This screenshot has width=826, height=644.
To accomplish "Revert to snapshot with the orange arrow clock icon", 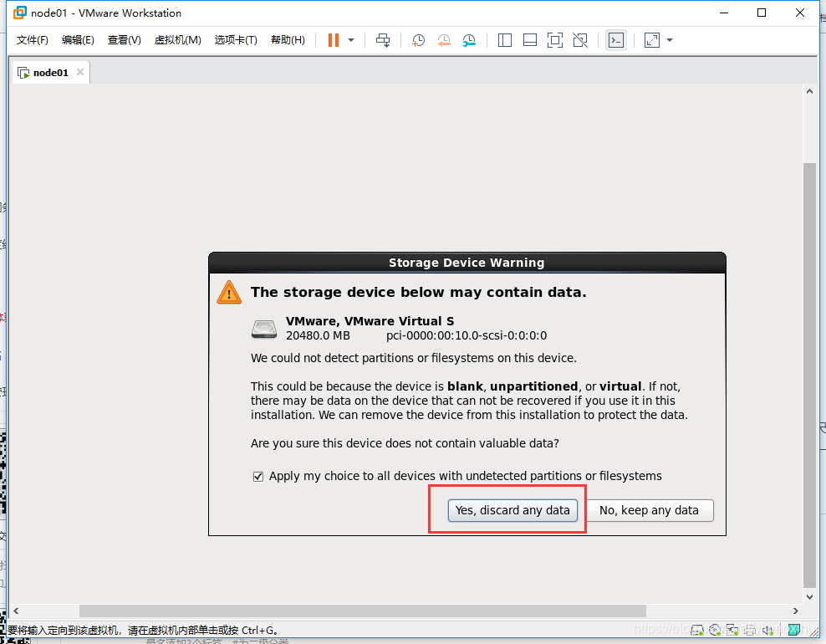I will (x=444, y=40).
